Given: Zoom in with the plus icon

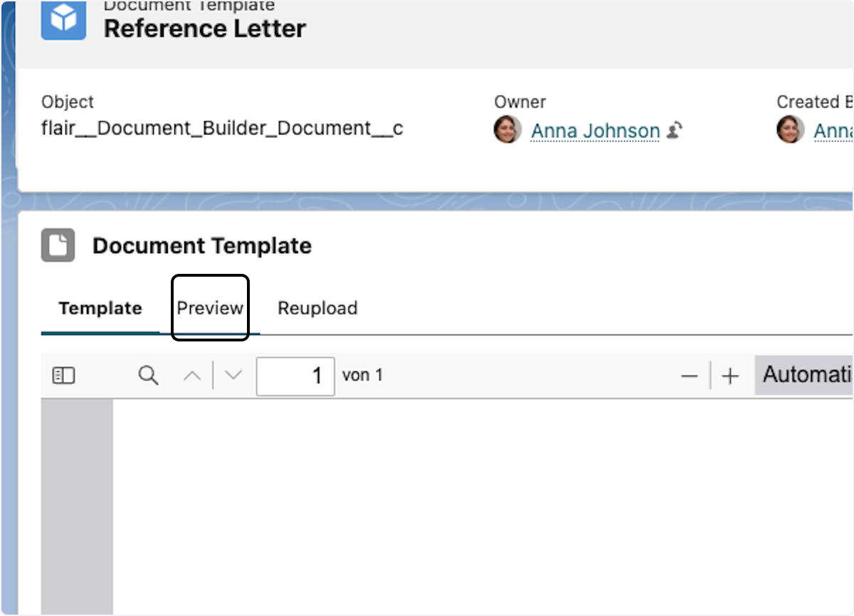Looking at the screenshot, I should 730,376.
